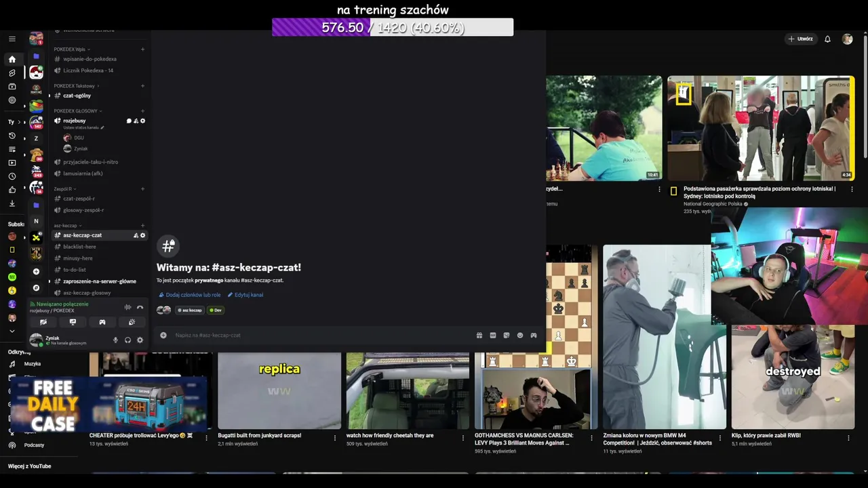Collapse Zespół R category
Viewport: 868px width, 488px height.
pyautogui.click(x=65, y=188)
